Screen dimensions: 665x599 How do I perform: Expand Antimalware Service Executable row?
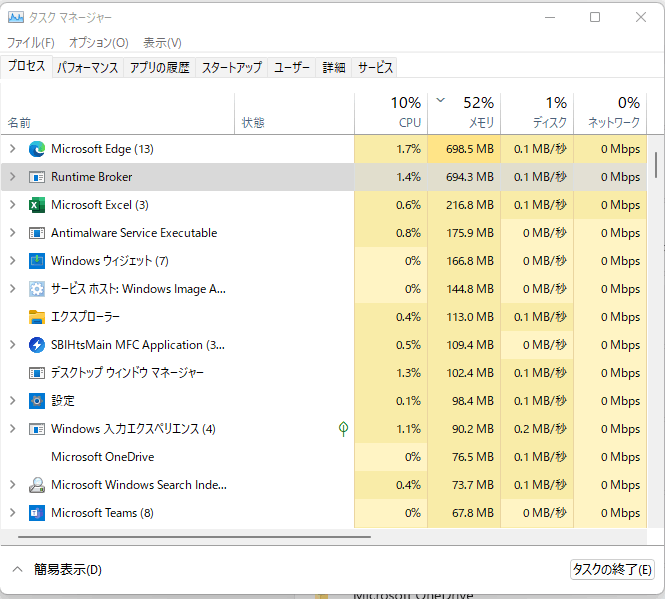pos(13,233)
